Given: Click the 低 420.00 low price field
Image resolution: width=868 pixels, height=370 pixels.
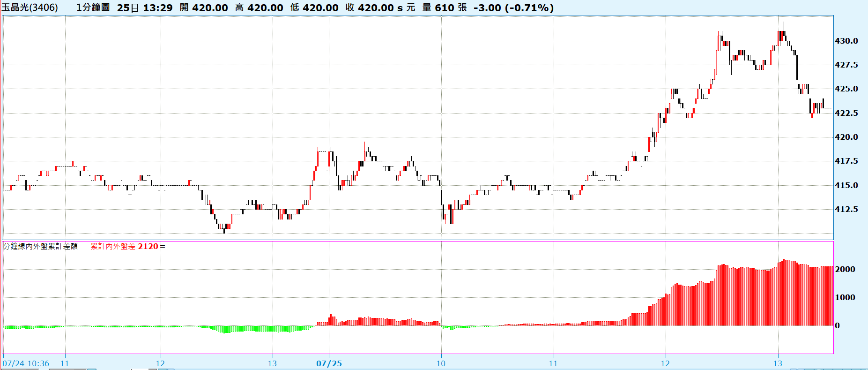Looking at the screenshot, I should click(314, 8).
